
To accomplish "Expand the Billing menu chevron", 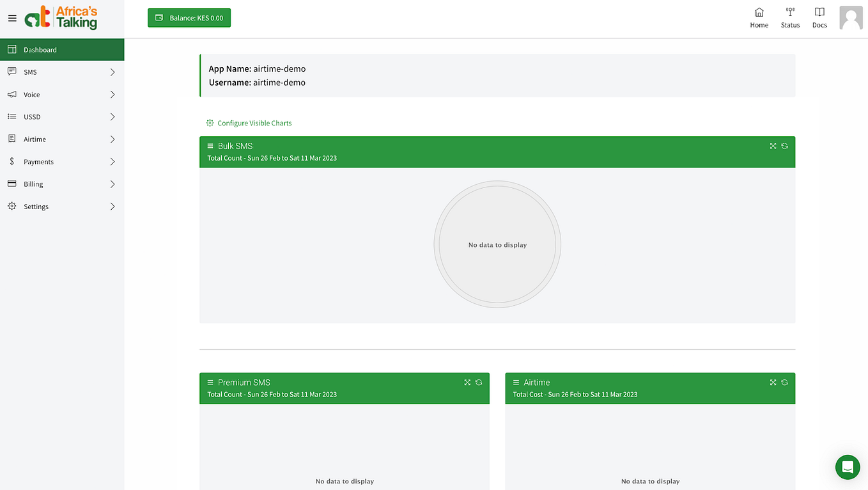I will point(112,184).
